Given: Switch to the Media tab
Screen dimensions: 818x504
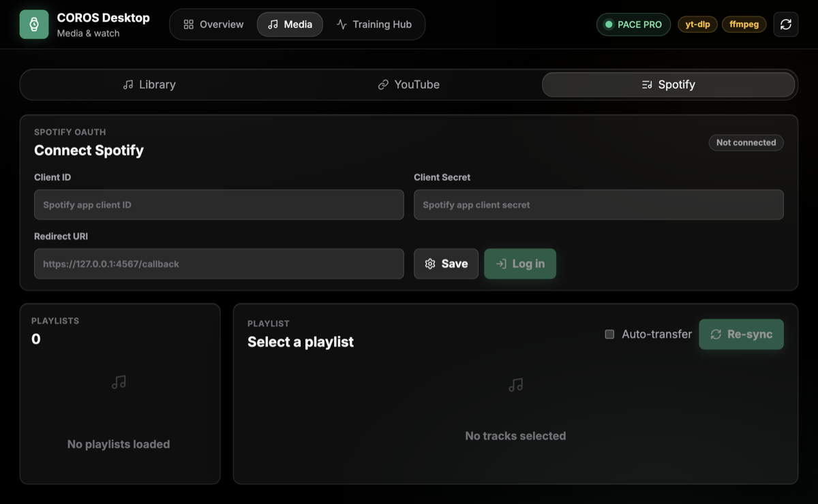Looking at the screenshot, I should click(x=290, y=25).
